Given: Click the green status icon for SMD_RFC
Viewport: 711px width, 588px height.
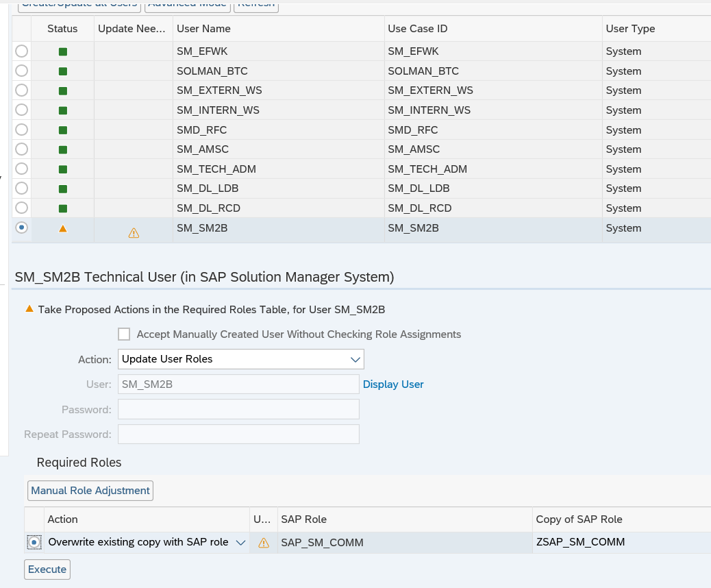Looking at the screenshot, I should point(63,130).
